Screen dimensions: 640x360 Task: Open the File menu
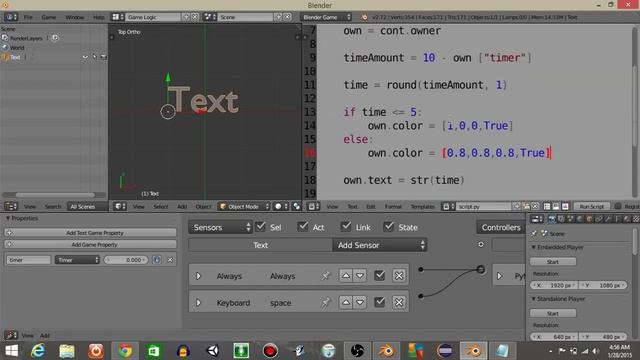(28, 17)
